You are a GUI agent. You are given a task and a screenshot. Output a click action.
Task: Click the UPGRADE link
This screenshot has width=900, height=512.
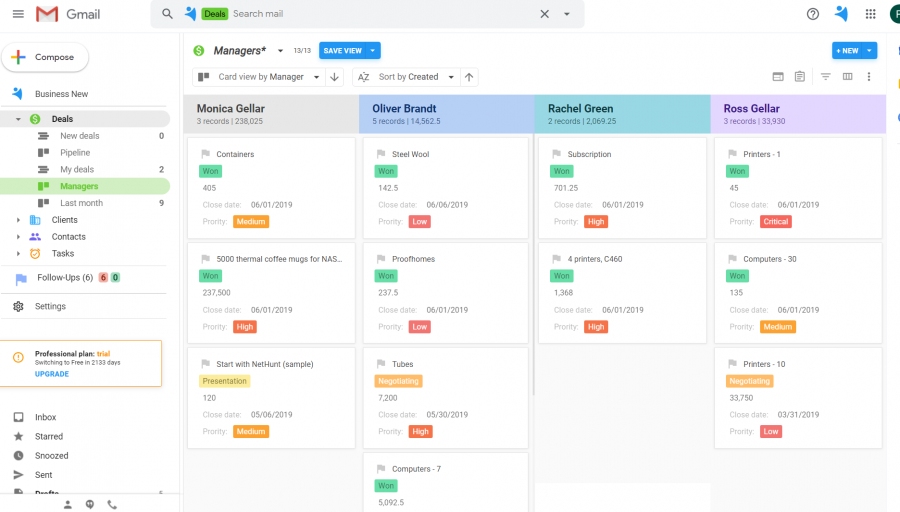(52, 374)
